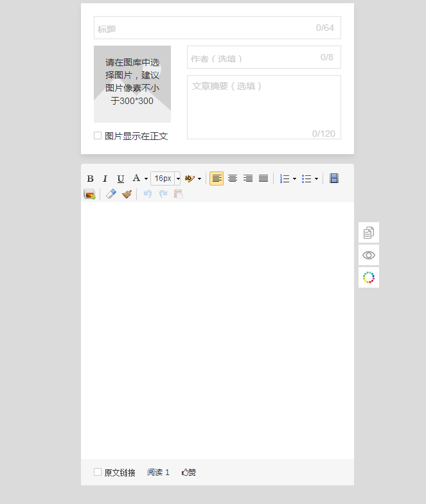Insert image from gallery icon
Image resolution: width=426 pixels, height=504 pixels.
(89, 194)
